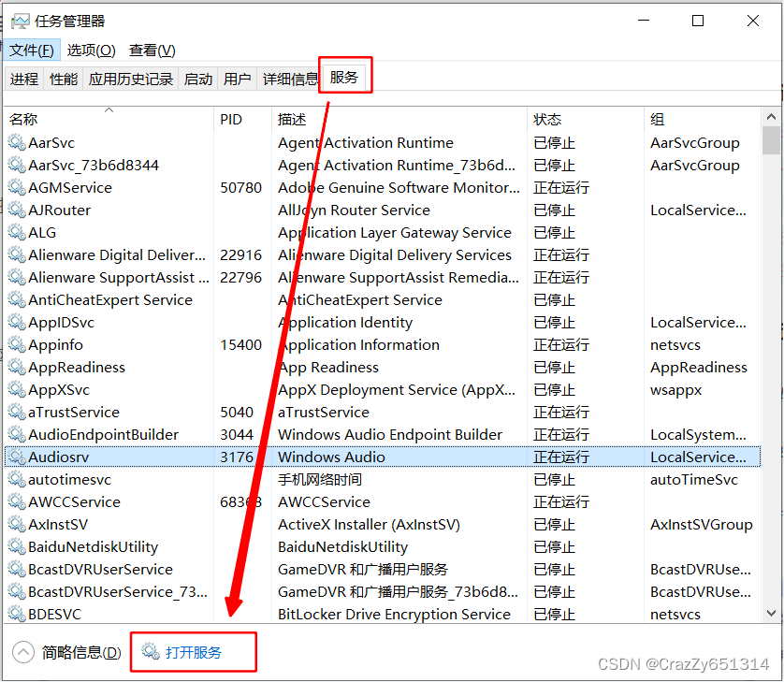This screenshot has height=682, width=784.
Task: Select the BcastDVRUserService_73... row
Action: click(383, 592)
